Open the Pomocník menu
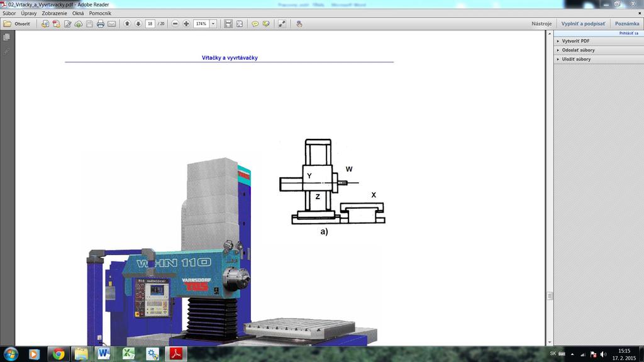Viewport: 644px width, 362px height. [100, 13]
